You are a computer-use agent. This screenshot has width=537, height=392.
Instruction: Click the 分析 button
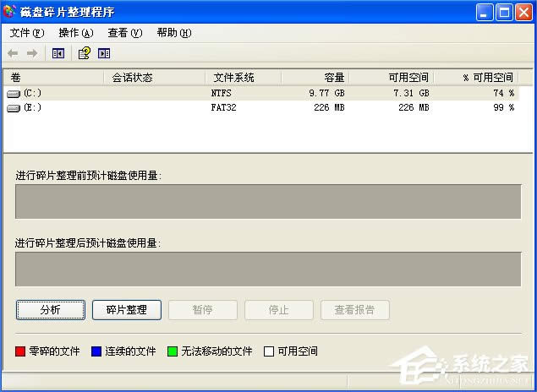tap(51, 310)
